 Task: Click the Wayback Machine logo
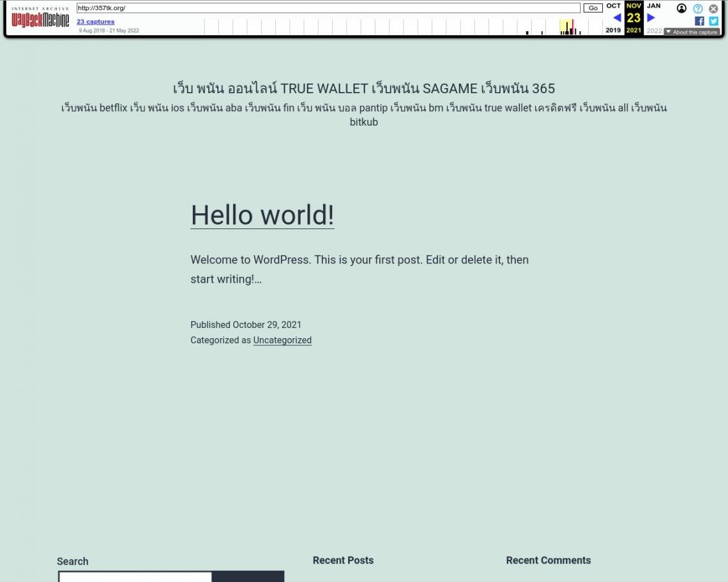point(40,20)
